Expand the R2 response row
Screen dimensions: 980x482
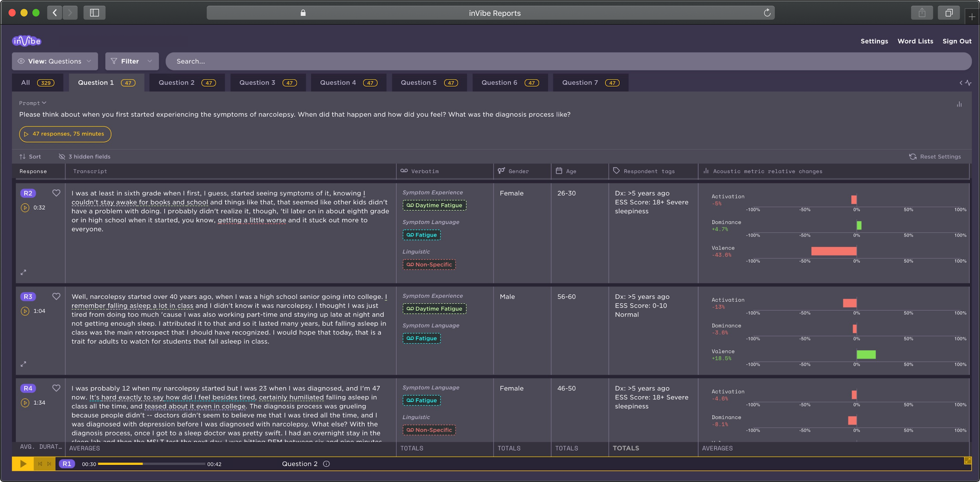click(x=24, y=272)
